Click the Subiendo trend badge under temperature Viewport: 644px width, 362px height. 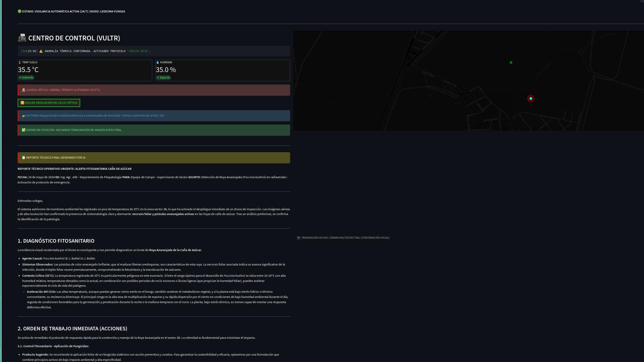[x=26, y=78]
